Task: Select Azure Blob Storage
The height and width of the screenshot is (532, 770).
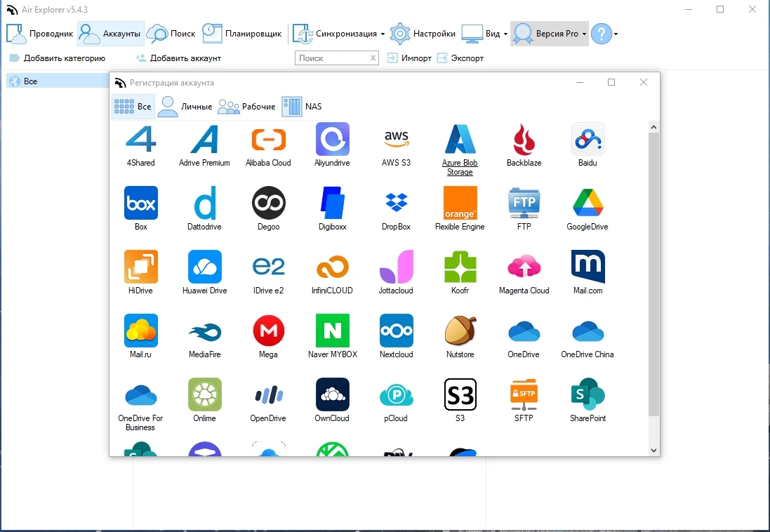Action: (460, 140)
